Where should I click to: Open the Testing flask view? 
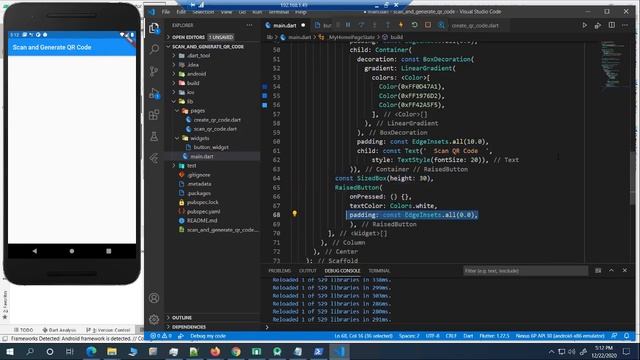click(154, 136)
